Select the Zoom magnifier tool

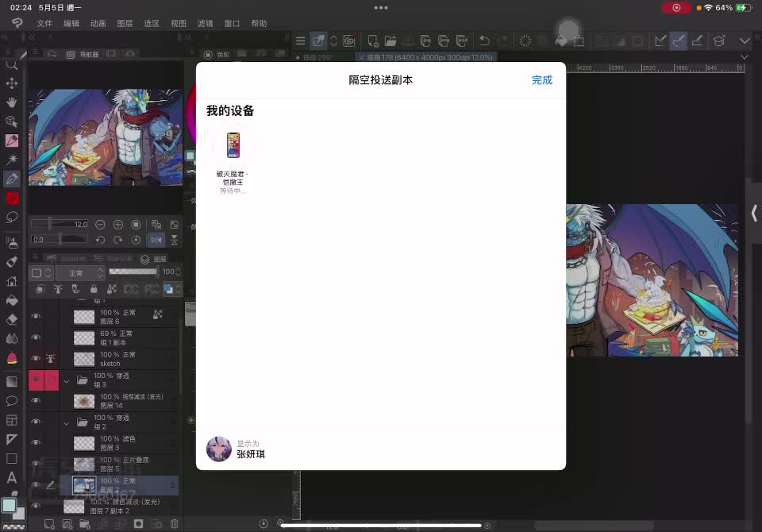coord(12,64)
